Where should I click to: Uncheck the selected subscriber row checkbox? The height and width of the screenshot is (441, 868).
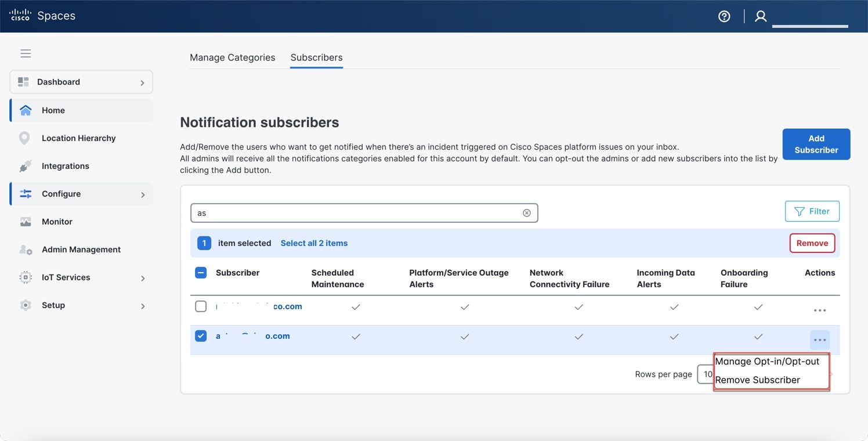point(201,336)
